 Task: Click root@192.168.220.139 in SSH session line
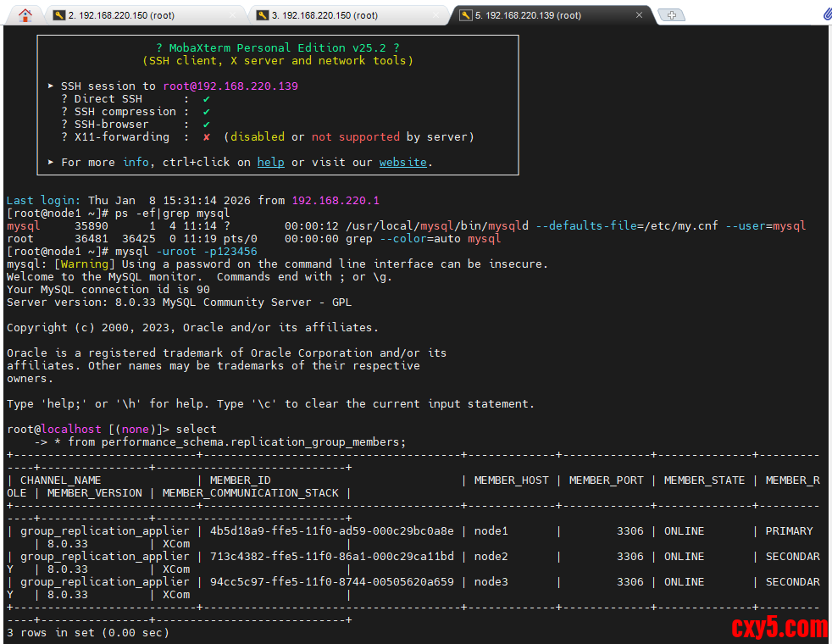[x=230, y=86]
